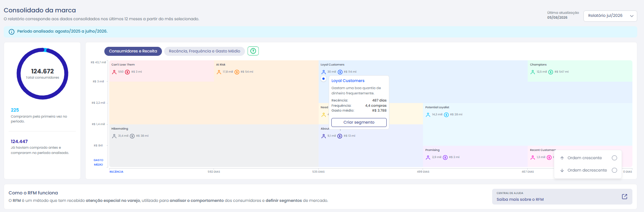Click the down arrow icon for Ordem decrescente
The height and width of the screenshot is (212, 644).
(562, 170)
